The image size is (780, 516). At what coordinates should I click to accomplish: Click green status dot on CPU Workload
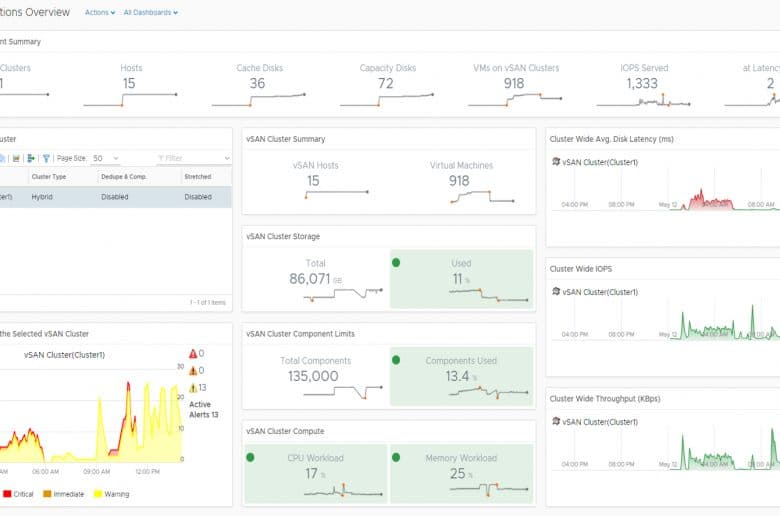tap(250, 457)
